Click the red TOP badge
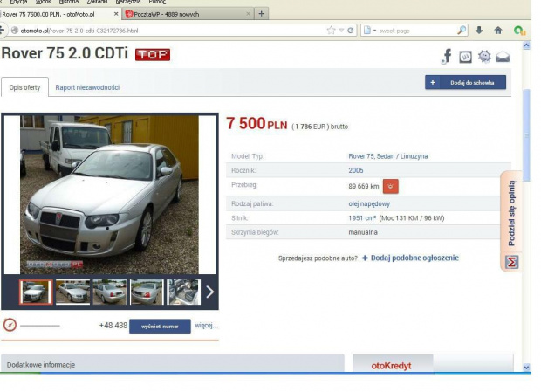Viewport: 541px width, 392px height. pyautogui.click(x=153, y=54)
